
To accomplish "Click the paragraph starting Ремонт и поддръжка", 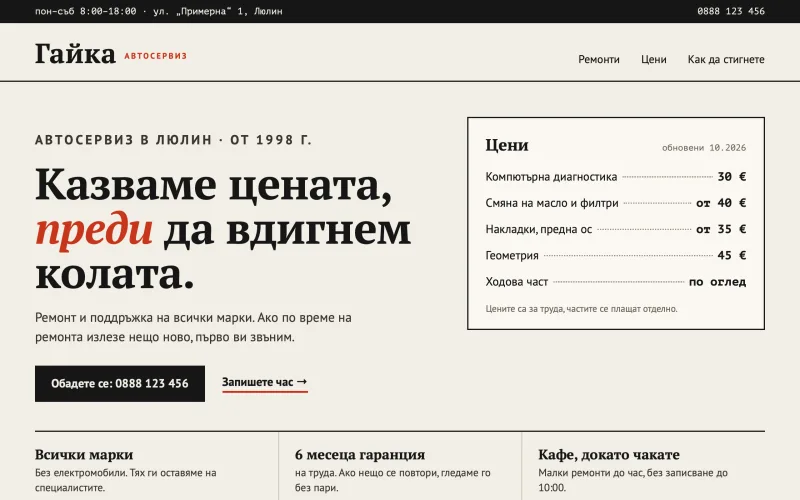I will pos(193,328).
